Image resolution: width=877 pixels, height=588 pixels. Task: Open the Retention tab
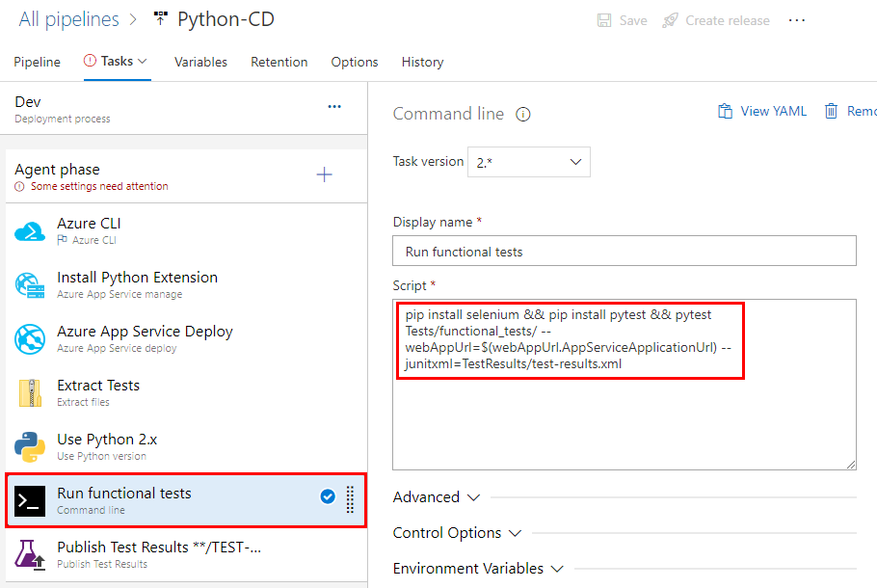click(x=279, y=62)
